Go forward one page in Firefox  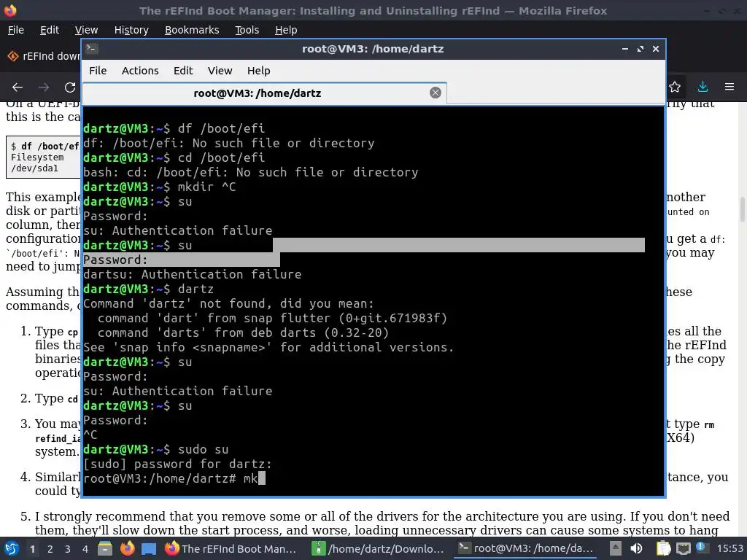(x=44, y=87)
